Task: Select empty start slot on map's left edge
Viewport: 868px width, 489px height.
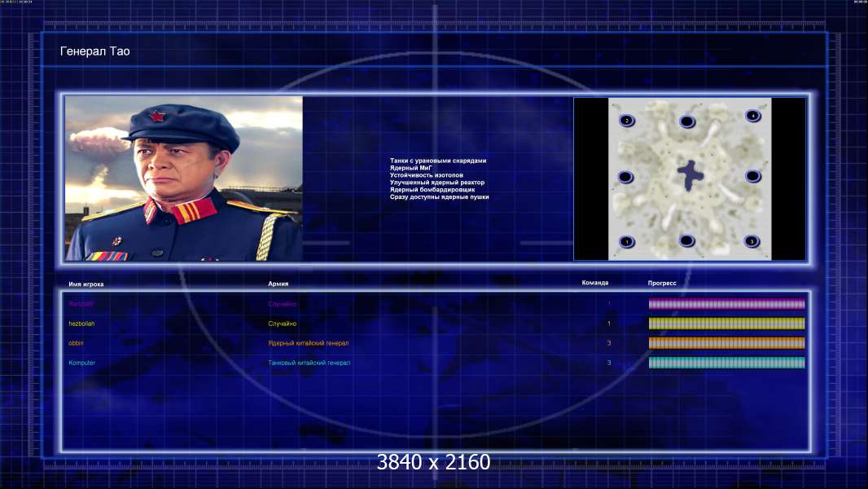Action: coord(625,177)
